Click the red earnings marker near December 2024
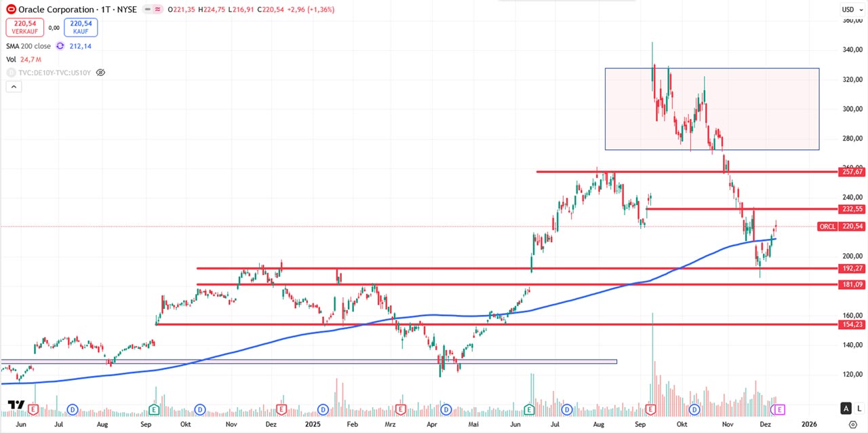This screenshot has height=433, width=868. click(x=281, y=409)
